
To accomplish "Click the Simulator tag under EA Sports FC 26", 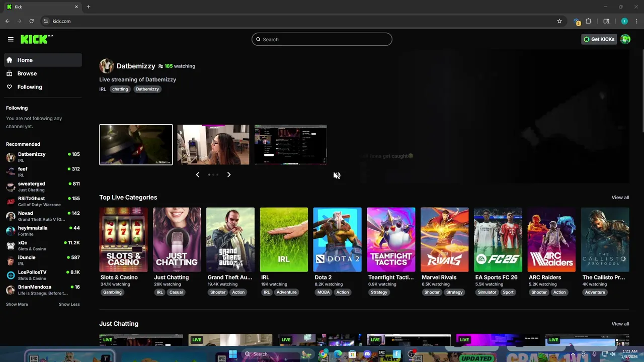I will (487, 292).
